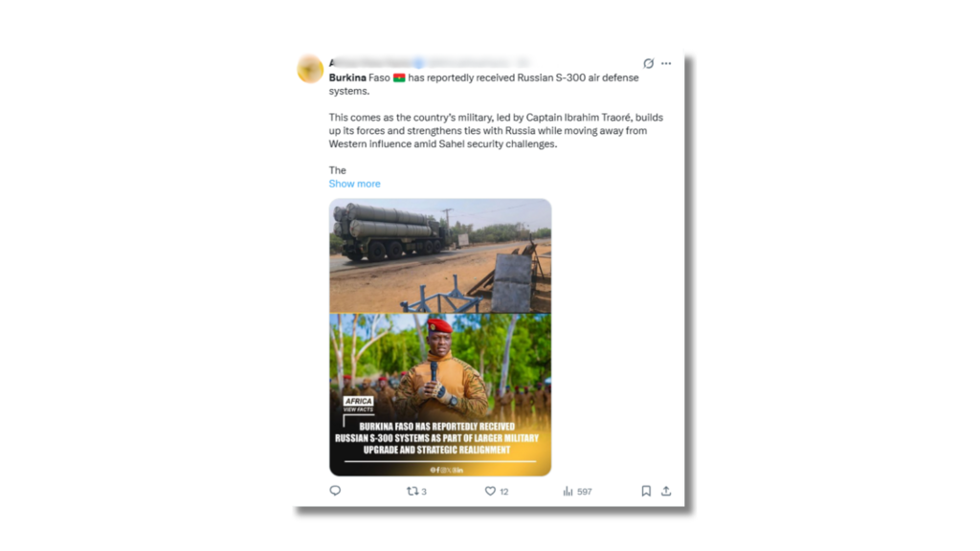
Task: Expand the post with Show more
Action: (354, 184)
